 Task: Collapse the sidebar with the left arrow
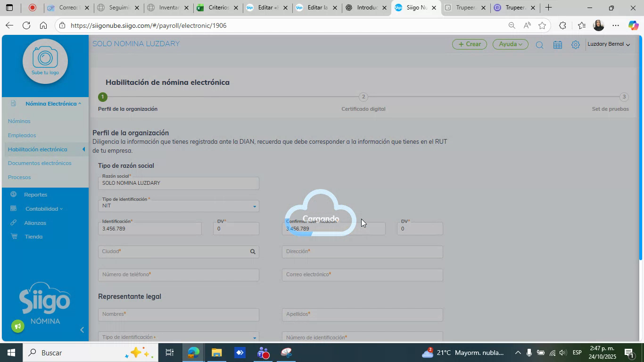pos(82,330)
